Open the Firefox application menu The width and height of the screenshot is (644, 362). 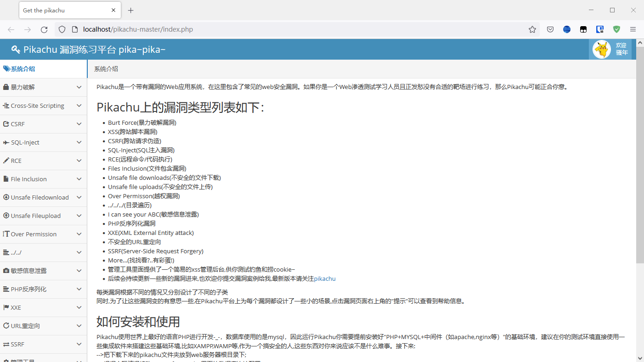[x=633, y=29]
